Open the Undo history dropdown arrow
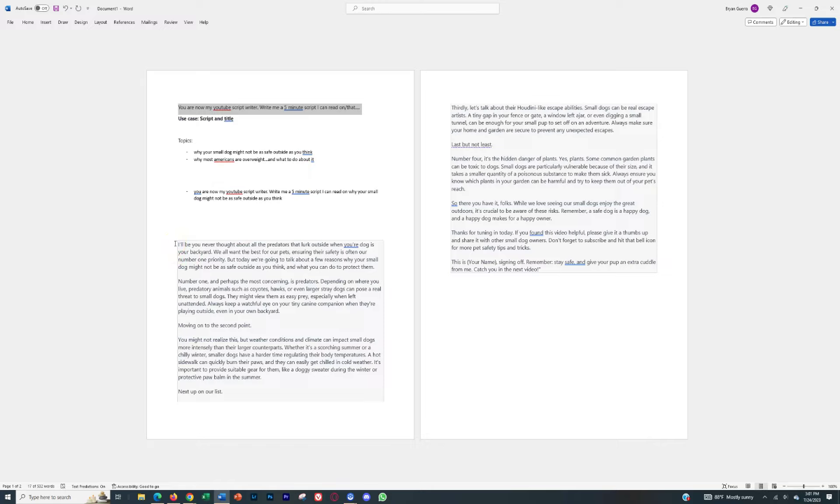This screenshot has width=840, height=504. 70,8
